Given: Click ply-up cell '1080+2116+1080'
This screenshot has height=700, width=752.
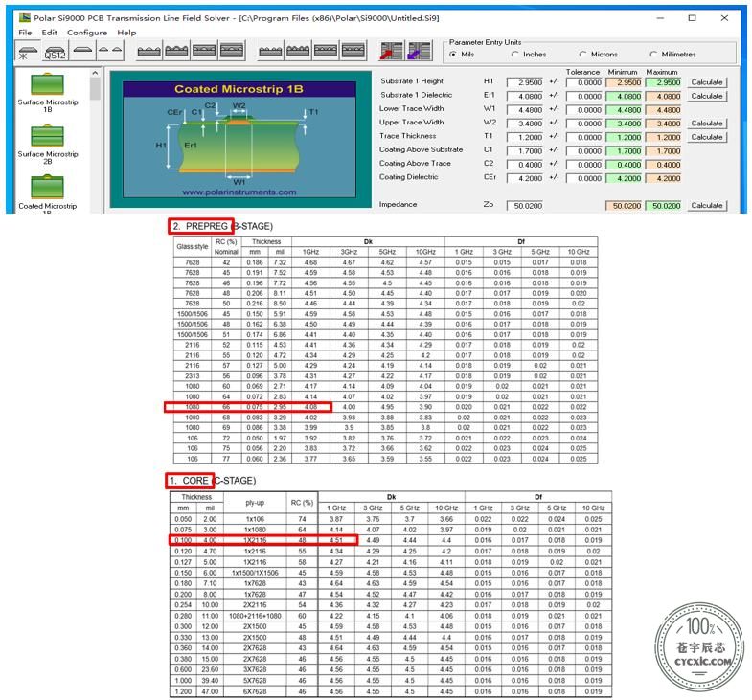Looking at the screenshot, I should (x=255, y=616).
